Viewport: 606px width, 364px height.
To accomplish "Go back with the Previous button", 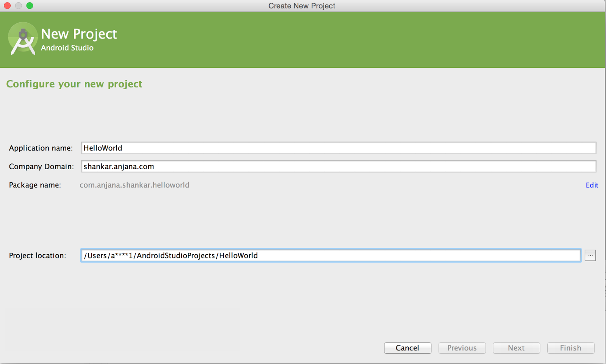I will click(x=462, y=348).
